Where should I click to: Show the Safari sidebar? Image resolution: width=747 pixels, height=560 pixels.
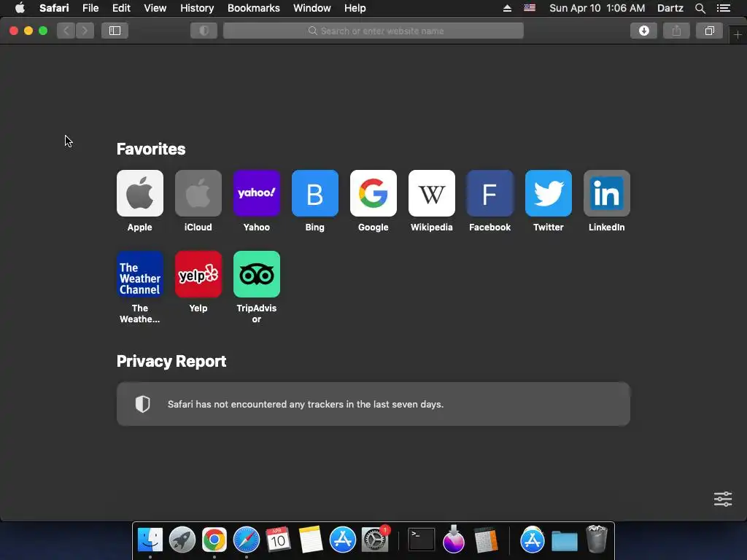(115, 31)
